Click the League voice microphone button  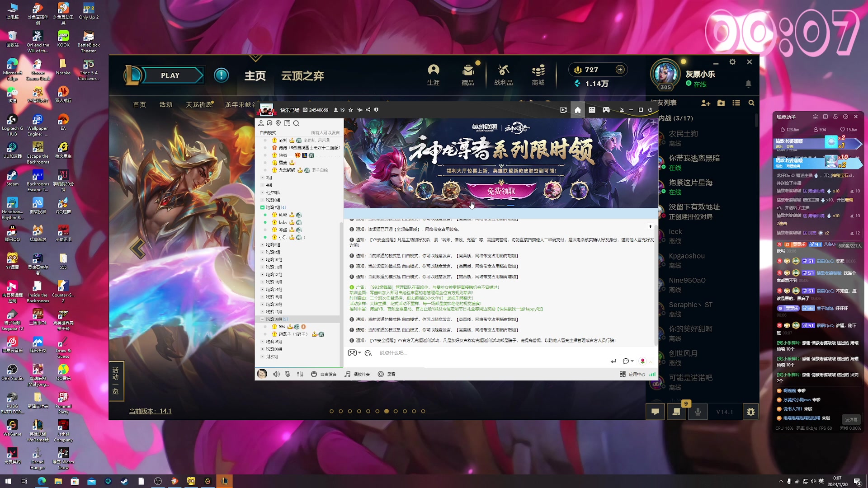click(x=698, y=412)
